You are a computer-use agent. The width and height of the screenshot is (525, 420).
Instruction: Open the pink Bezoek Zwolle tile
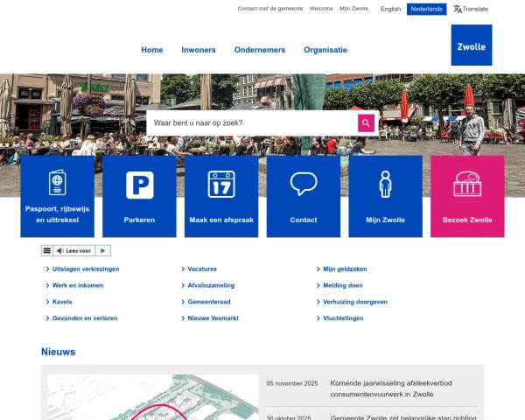(467, 196)
